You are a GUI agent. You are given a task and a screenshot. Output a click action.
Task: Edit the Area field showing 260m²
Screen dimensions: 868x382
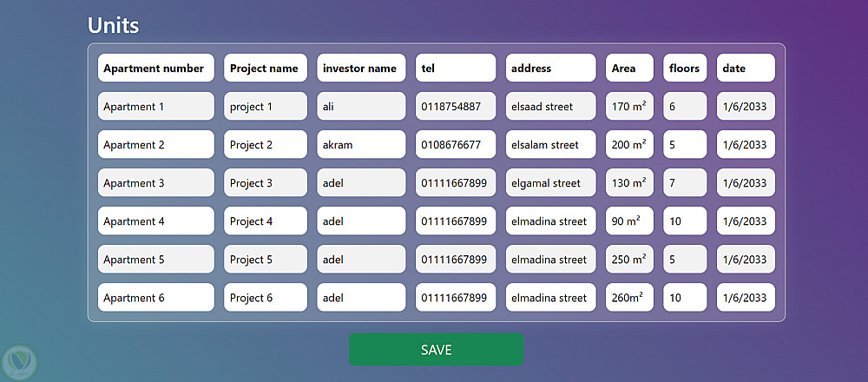click(x=629, y=298)
